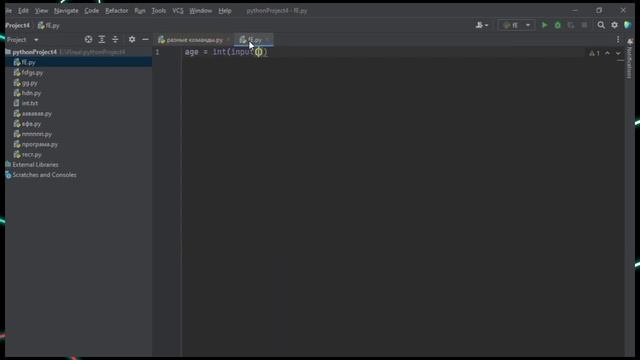Click Select Opened File target icon
Image resolution: width=640 pixels, height=360 pixels.
[x=88, y=40]
